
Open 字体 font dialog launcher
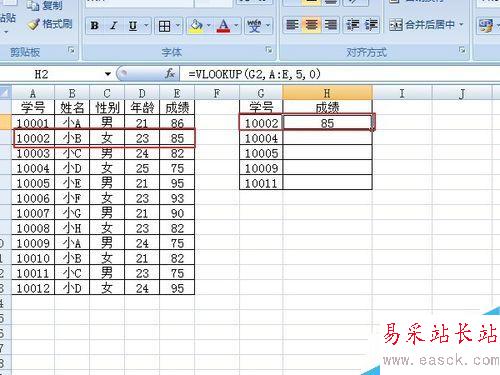pyautogui.click(x=269, y=50)
